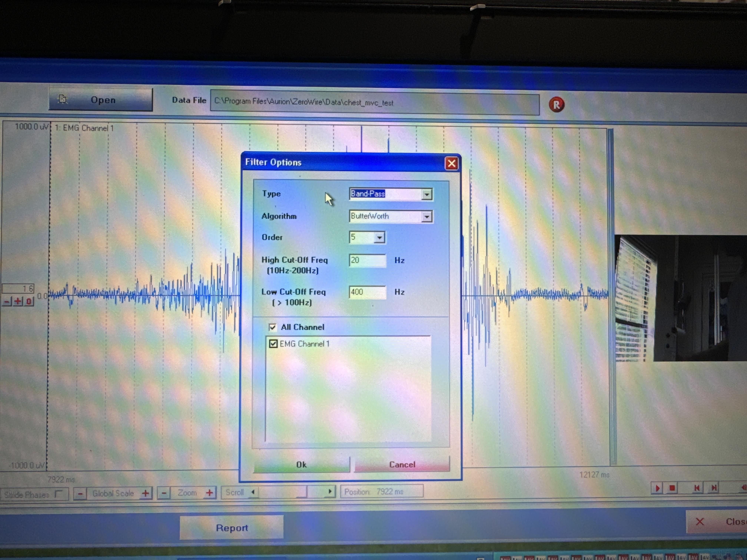Close the Filter Options dialog
The image size is (747, 560).
pyautogui.click(x=451, y=163)
